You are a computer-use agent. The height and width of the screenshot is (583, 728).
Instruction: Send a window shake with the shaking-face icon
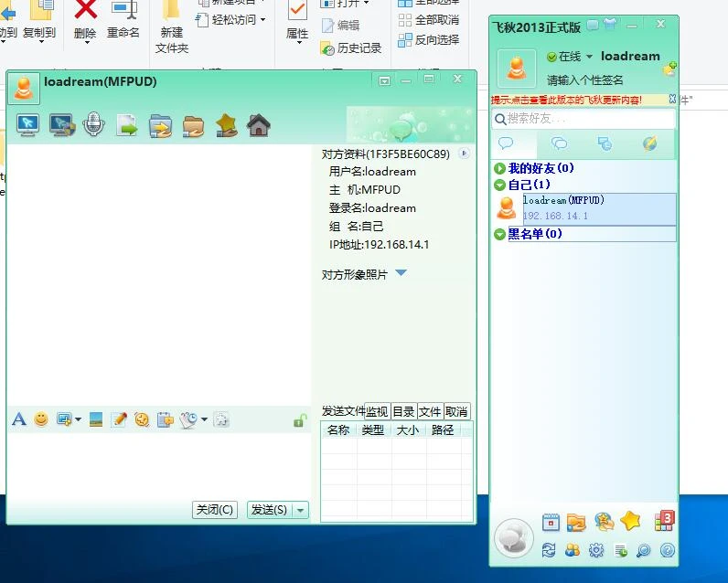coord(142,419)
